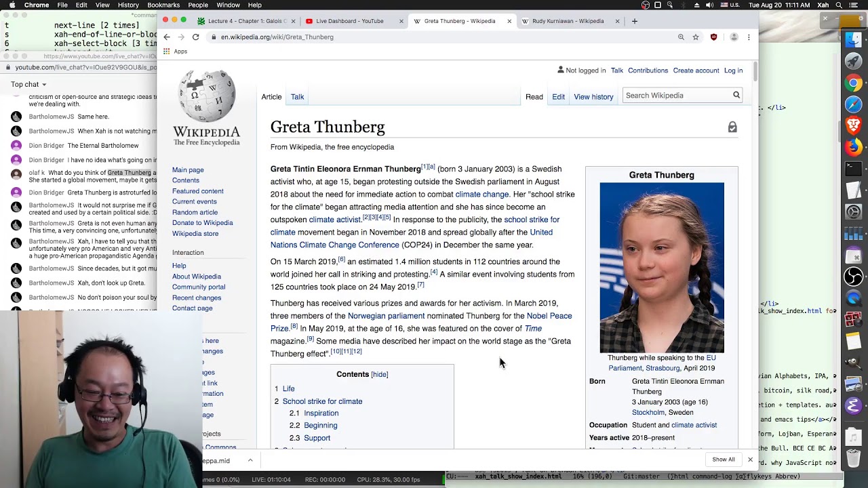Open the U.S. input source menu
The width and height of the screenshot is (868, 488).
click(x=730, y=5)
